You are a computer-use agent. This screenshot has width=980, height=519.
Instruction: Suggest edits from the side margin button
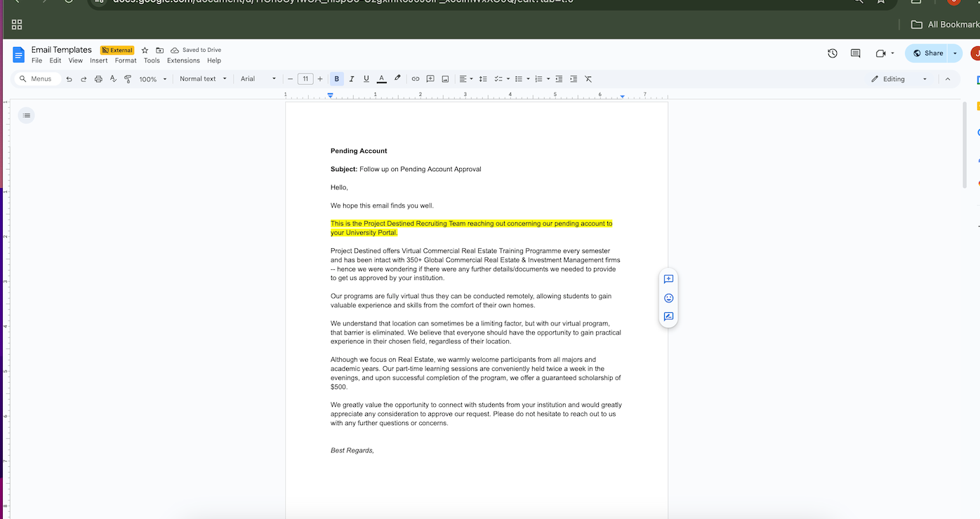[668, 316]
